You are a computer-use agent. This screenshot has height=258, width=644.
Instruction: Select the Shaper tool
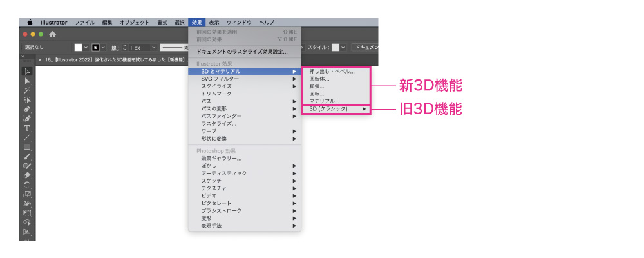click(27, 166)
